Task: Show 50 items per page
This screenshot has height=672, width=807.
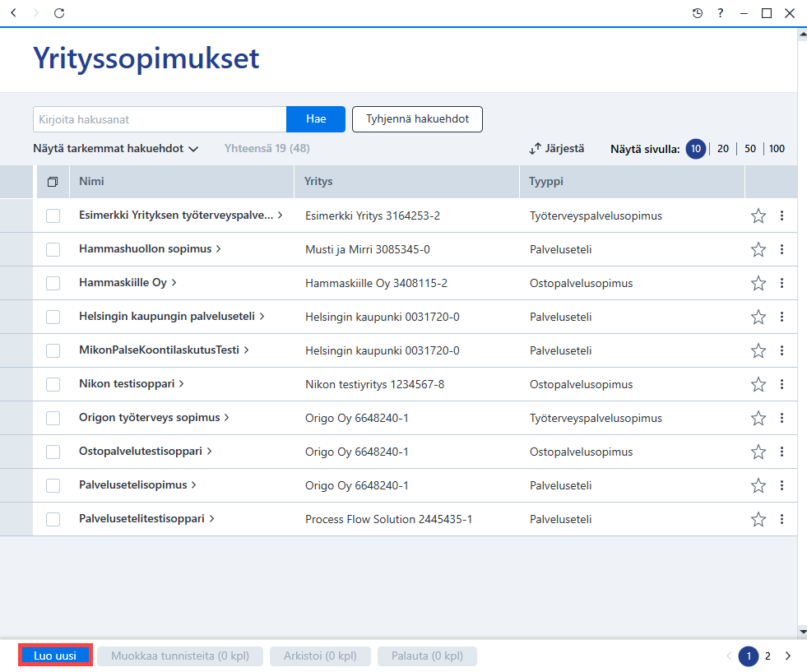Action: click(750, 149)
